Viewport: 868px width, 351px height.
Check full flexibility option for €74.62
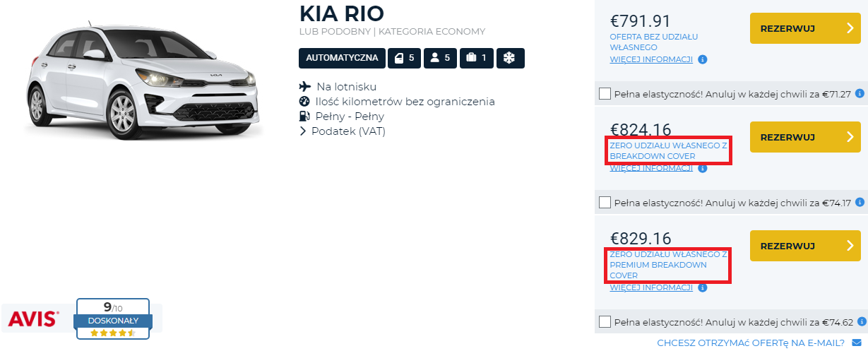pos(605,322)
